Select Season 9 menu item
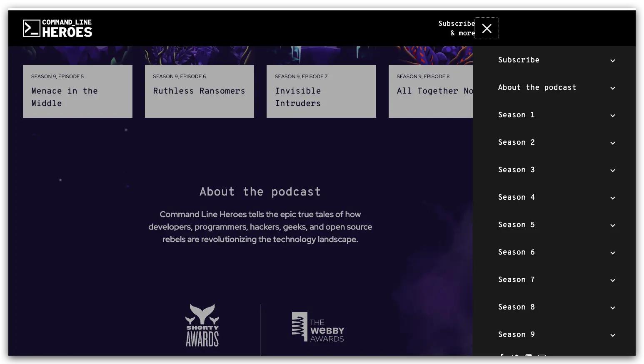This screenshot has height=364, width=644. pyautogui.click(x=517, y=334)
